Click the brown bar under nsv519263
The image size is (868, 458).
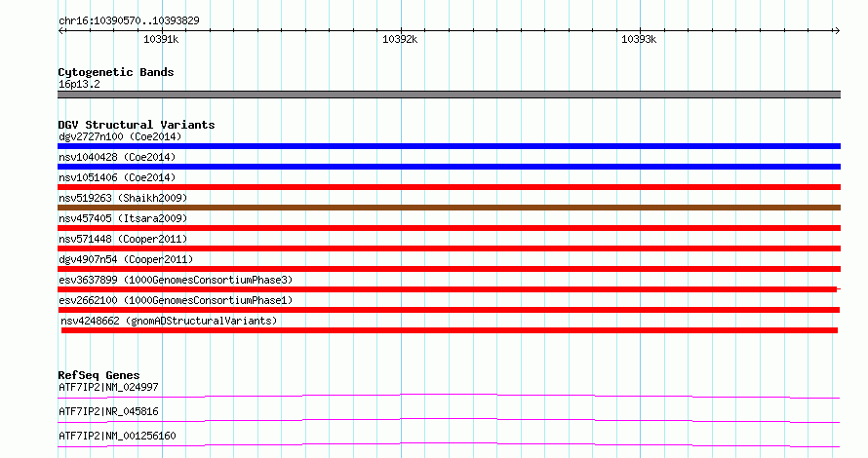pos(449,208)
